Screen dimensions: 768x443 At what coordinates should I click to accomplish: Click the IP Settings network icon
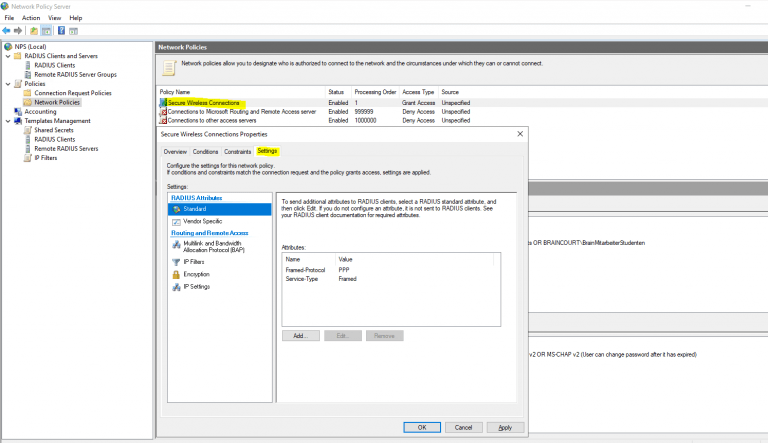click(176, 287)
